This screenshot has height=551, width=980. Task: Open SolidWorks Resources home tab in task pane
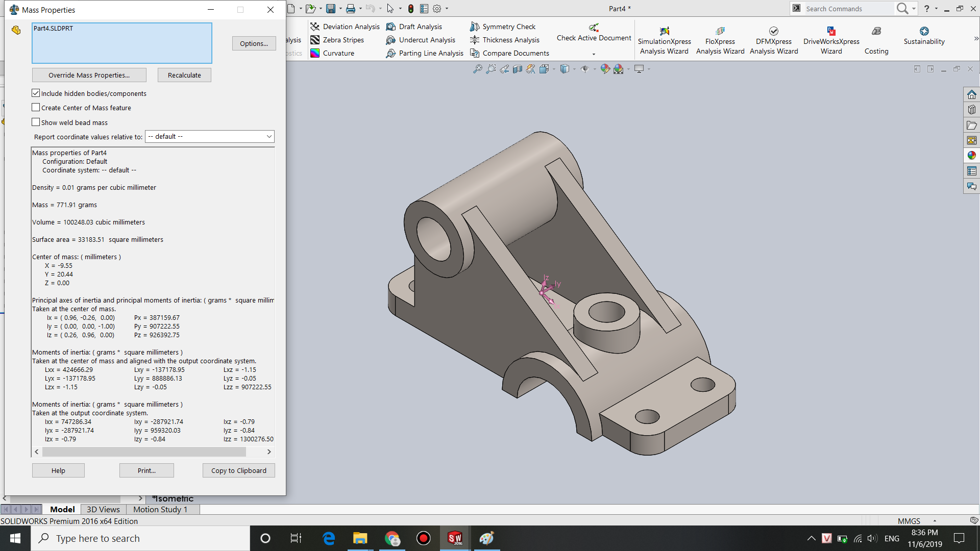click(972, 94)
